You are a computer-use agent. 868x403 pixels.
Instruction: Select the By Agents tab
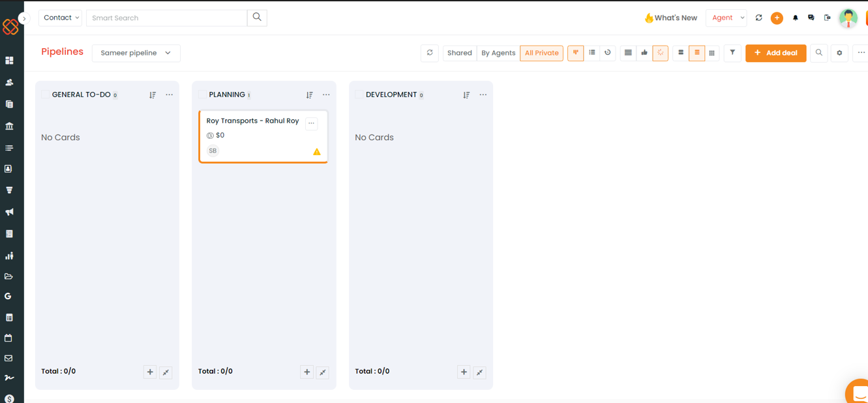pos(498,53)
